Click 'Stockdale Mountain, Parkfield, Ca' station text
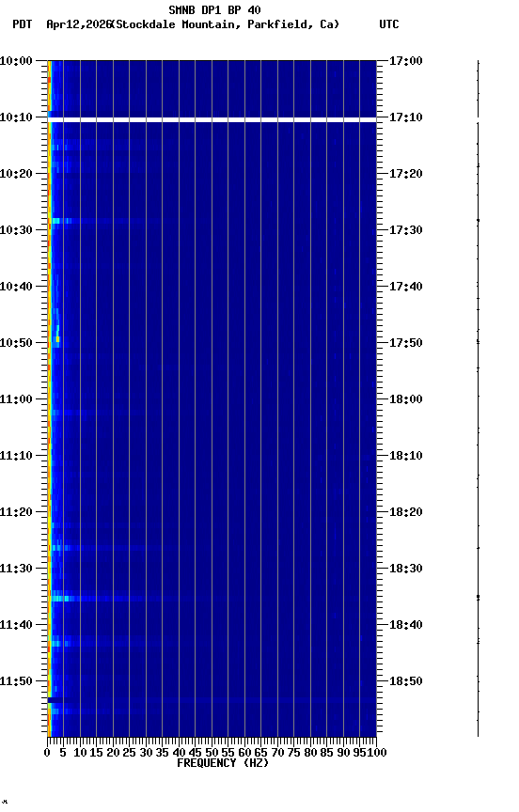 (x=226, y=24)
